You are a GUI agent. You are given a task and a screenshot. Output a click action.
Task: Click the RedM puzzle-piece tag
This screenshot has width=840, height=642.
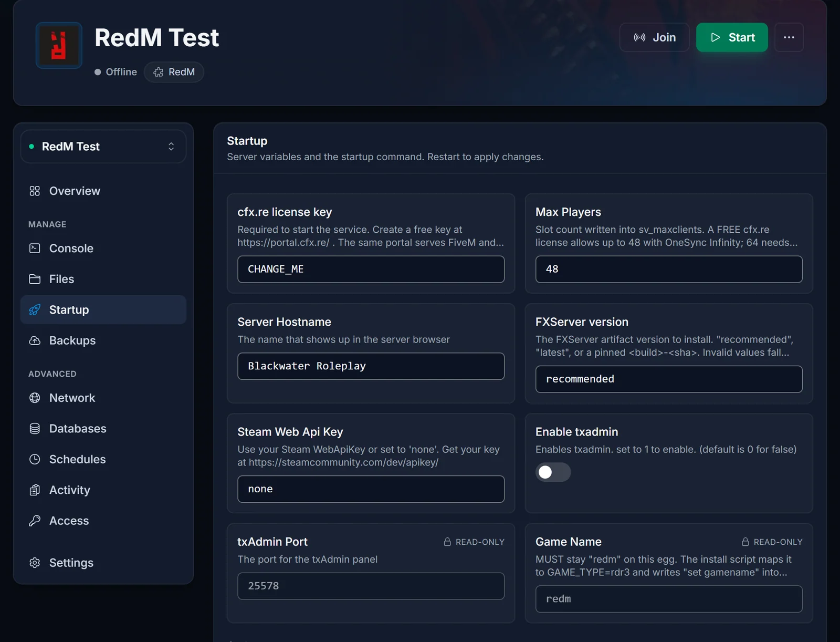tap(174, 72)
